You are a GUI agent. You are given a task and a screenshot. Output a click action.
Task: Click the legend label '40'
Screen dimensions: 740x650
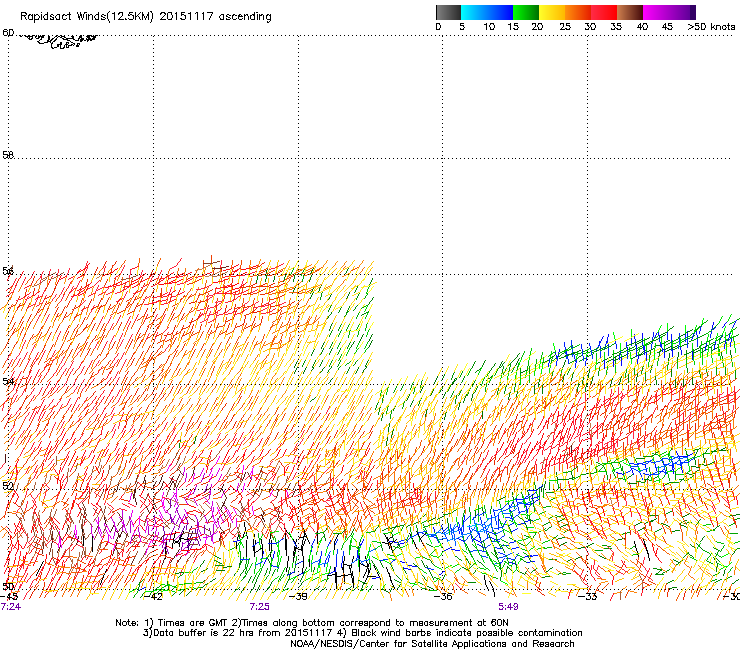642,27
